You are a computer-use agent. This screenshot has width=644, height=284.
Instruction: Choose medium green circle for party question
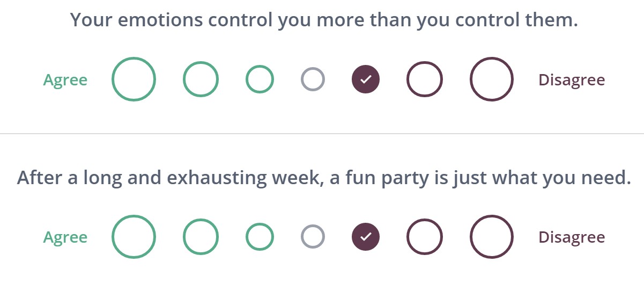click(201, 237)
